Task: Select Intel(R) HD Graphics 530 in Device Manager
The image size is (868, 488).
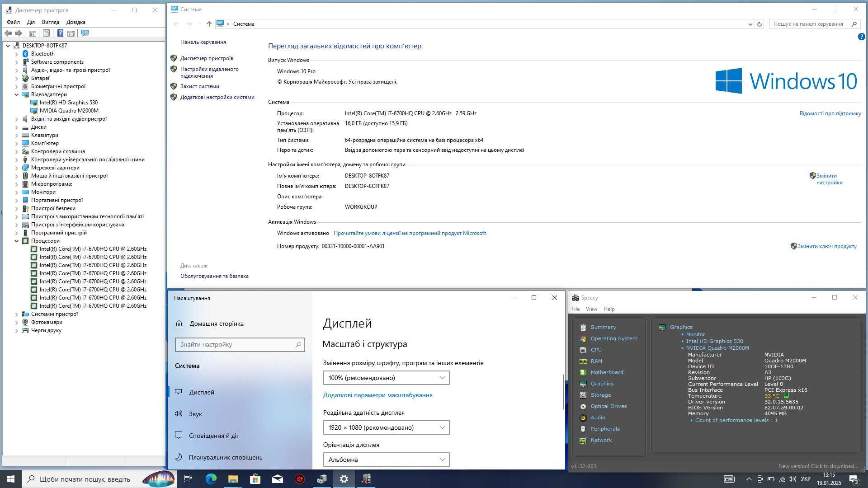Action: (68, 103)
